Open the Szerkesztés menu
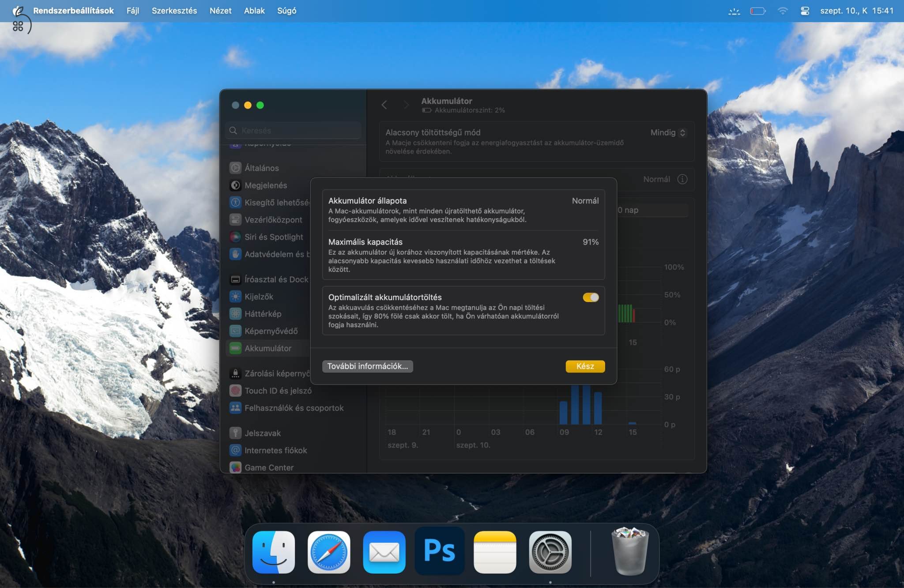Image resolution: width=904 pixels, height=588 pixels. (x=174, y=11)
